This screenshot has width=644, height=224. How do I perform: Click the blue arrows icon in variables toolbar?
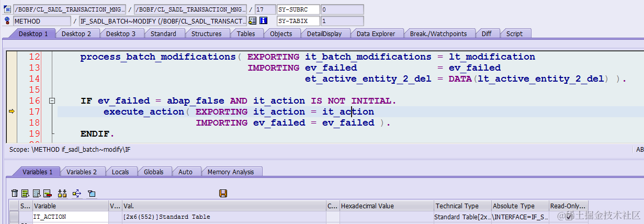(77, 194)
